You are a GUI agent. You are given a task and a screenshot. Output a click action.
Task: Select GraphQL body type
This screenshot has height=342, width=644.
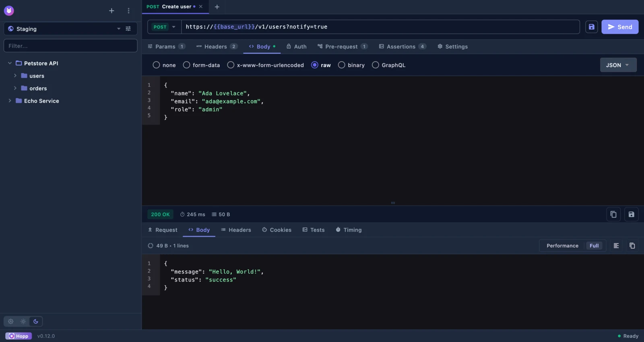389,65
